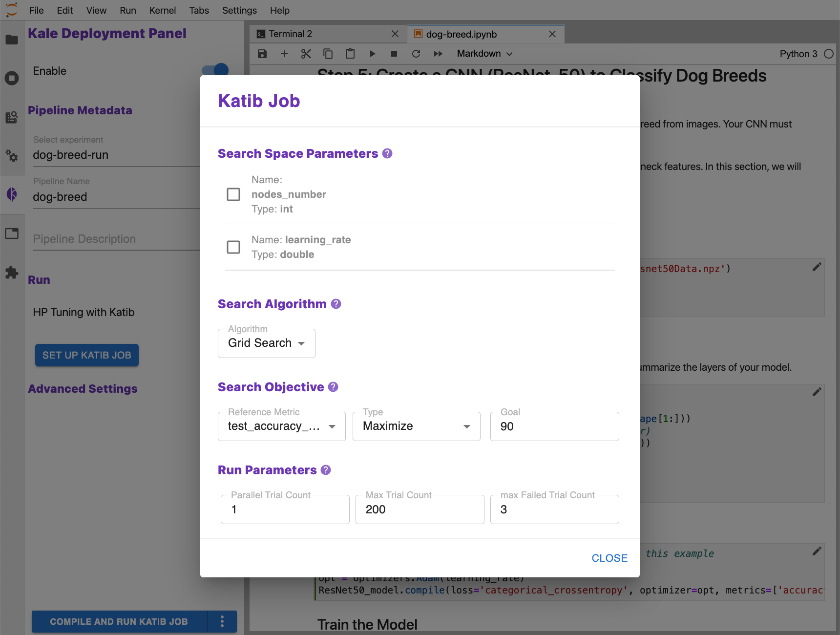Open help for Search Objective
The height and width of the screenshot is (635, 840).
333,387
